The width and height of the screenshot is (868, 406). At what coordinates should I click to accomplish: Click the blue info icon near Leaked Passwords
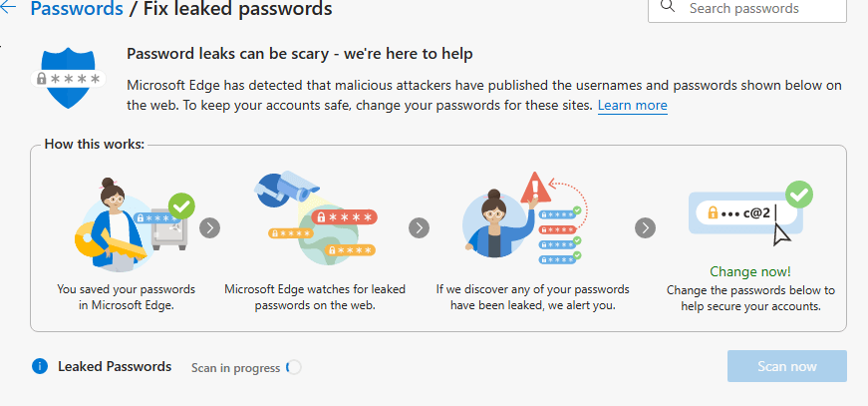coord(40,366)
